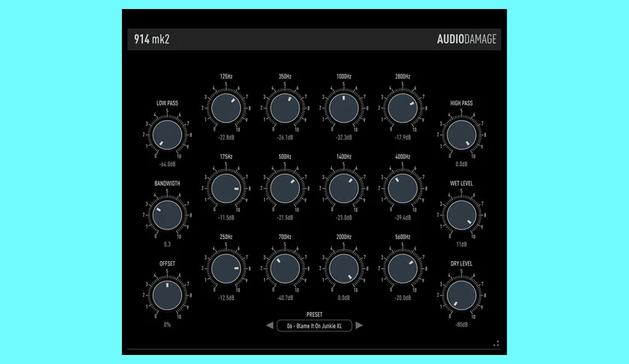Viewport: 629px width, 364px height.
Task: Click the -32.3dB value under 1000Hz
Action: 344,138
